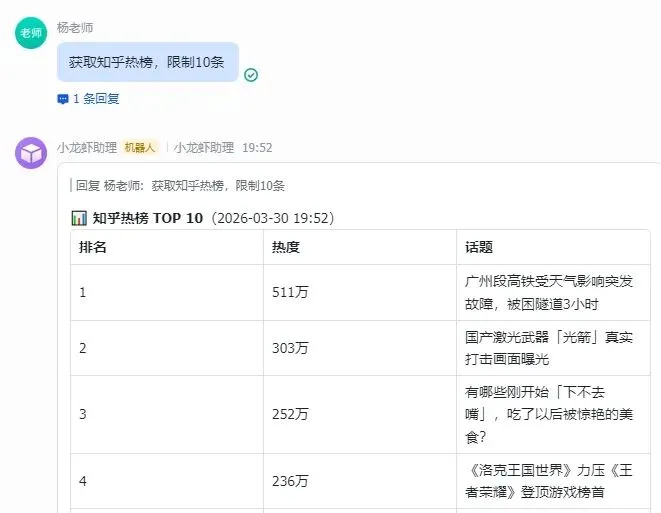Click the second 小龙虾助理 label before the 19:52 time

click(x=204, y=148)
